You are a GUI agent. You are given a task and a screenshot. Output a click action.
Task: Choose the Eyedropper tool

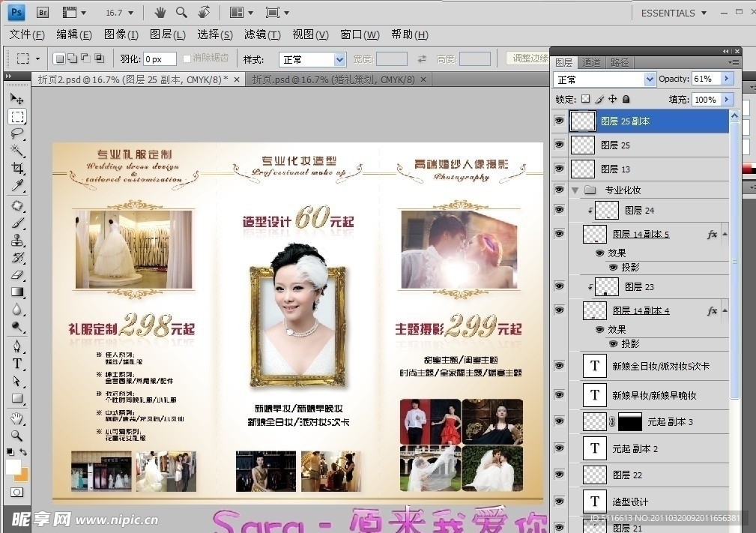[x=17, y=185]
